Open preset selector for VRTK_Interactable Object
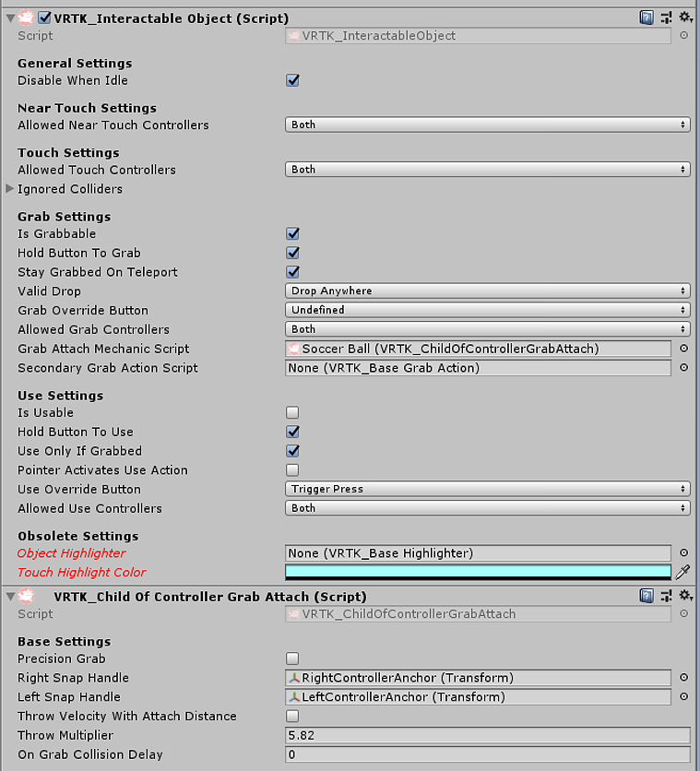 (x=666, y=18)
